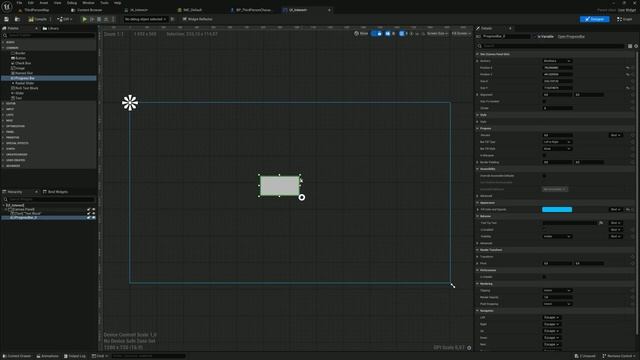Viewport: 640px width, 360px height.
Task: Toggle visibility of Canvas Panel in Hierarchy
Action: pyautogui.click(x=93, y=209)
